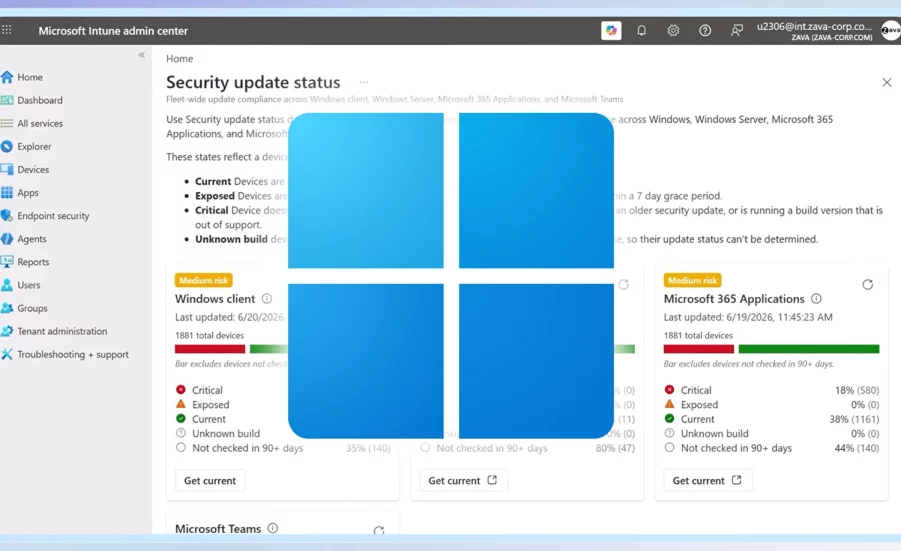The width and height of the screenshot is (901, 551).
Task: Click Exposed warning icon on Windows client card
Action: coord(181,404)
